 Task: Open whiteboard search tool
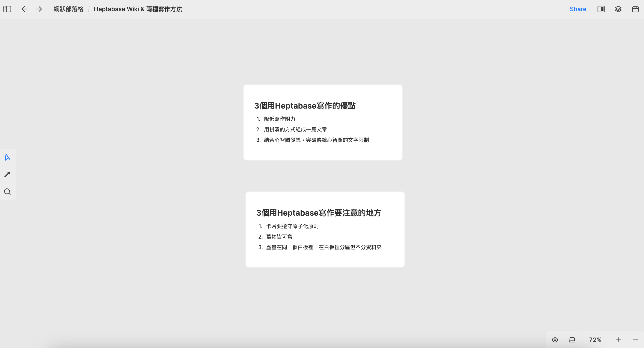tap(7, 192)
